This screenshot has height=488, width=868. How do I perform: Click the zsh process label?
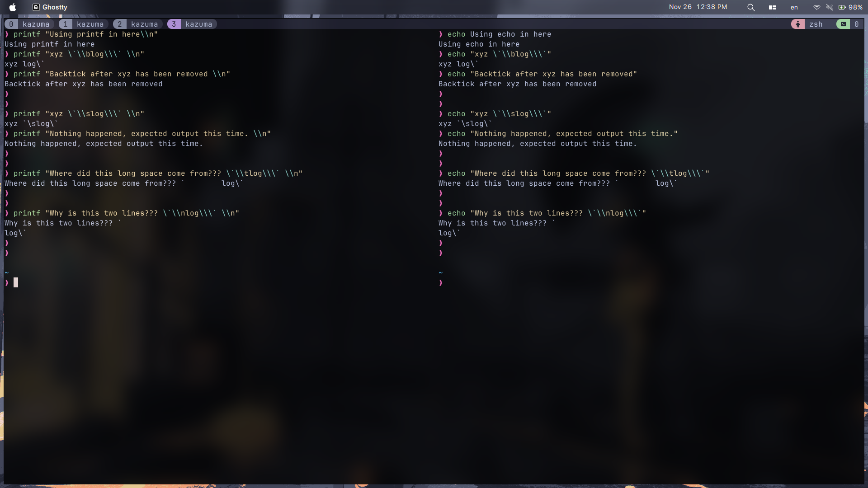(816, 24)
